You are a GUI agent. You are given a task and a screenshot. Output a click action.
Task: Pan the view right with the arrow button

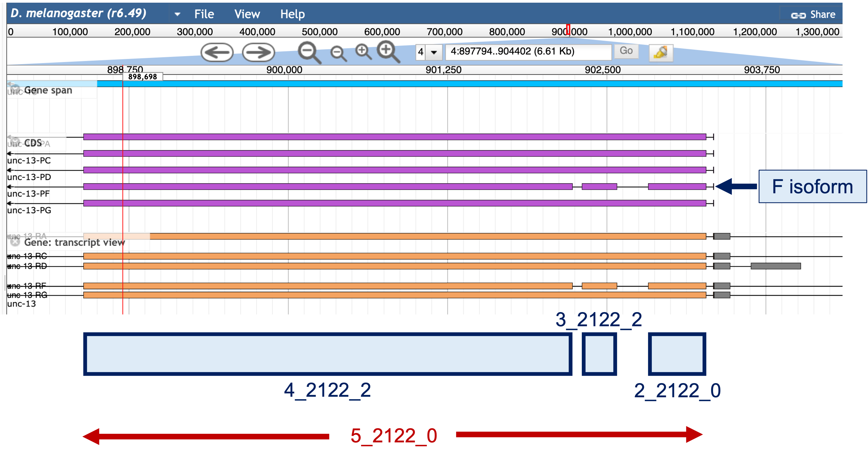[x=258, y=53]
